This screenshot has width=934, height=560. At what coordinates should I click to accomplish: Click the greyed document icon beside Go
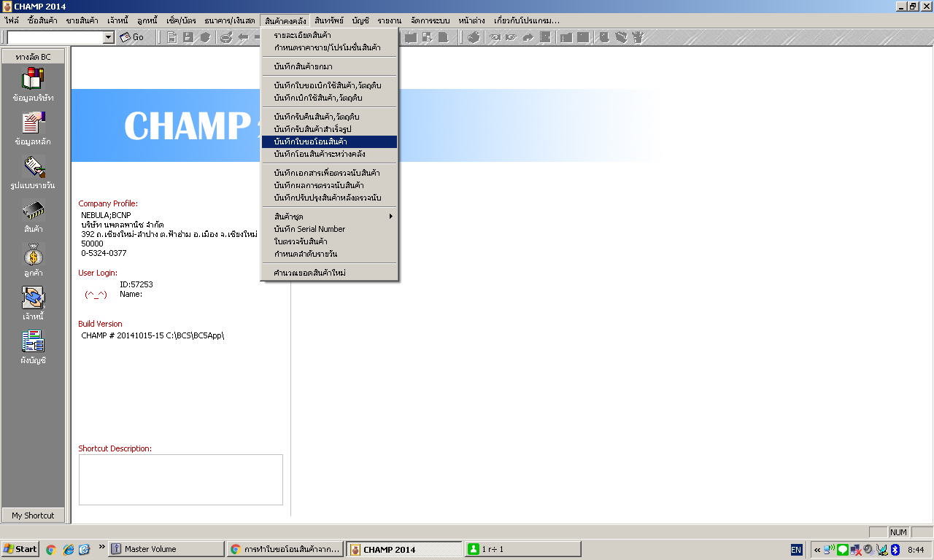[172, 37]
